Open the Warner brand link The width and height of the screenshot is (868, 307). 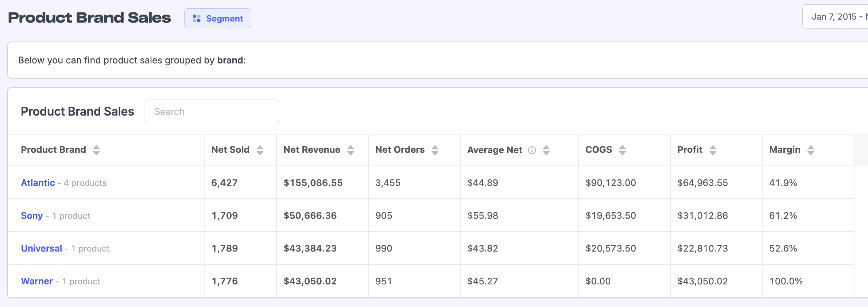tap(37, 281)
